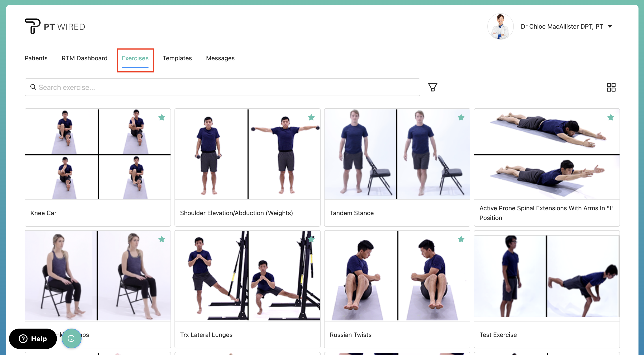Toggle star on Trx Lateral Lunges
This screenshot has width=644, height=355.
(x=311, y=239)
